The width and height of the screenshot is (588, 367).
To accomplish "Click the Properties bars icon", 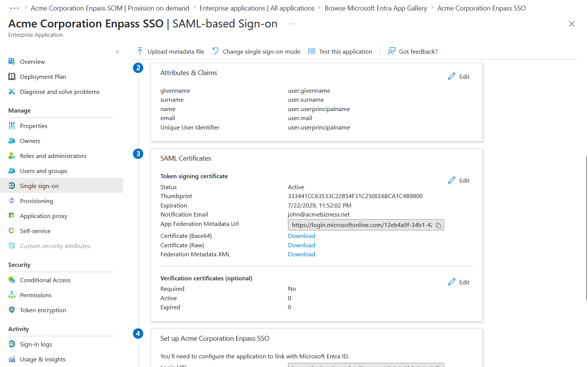I will [12, 125].
